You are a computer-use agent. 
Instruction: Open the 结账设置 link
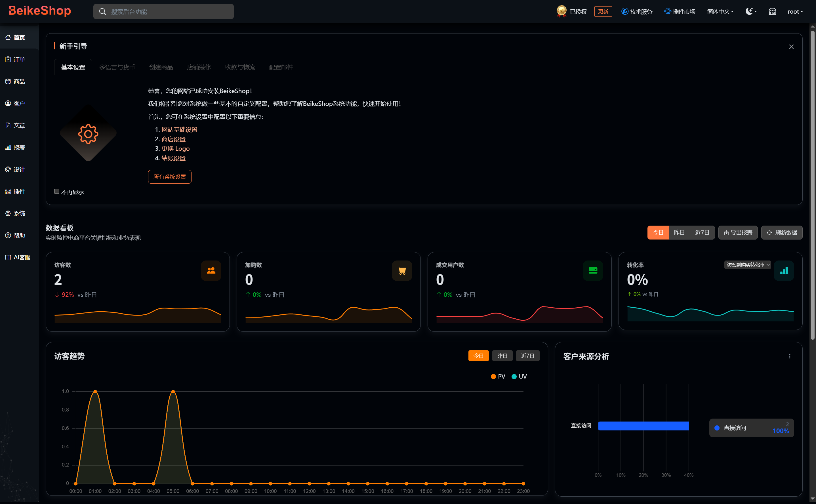[174, 158]
